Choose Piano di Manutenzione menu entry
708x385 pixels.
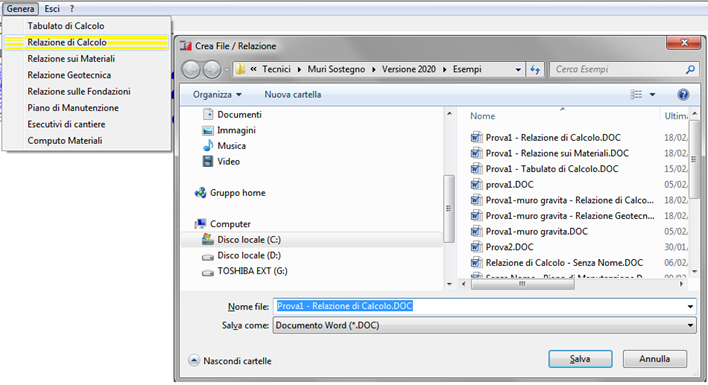(73, 108)
